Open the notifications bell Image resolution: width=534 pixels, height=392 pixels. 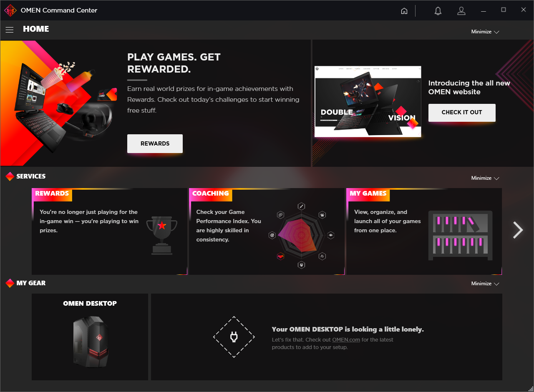coord(438,11)
